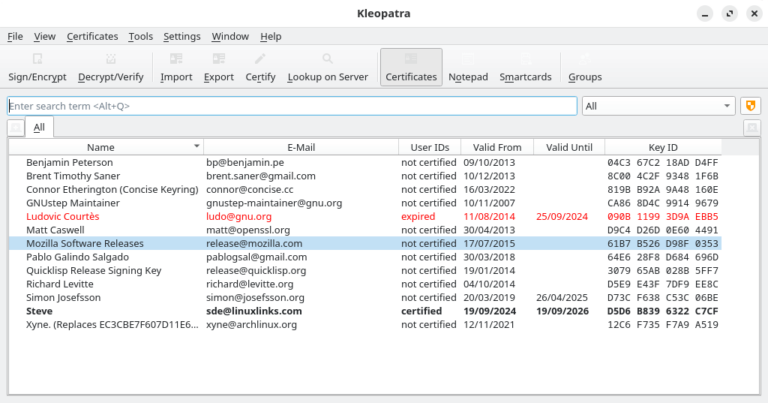Sort by E-Mail column header
This screenshot has width=768, height=403.
301,147
